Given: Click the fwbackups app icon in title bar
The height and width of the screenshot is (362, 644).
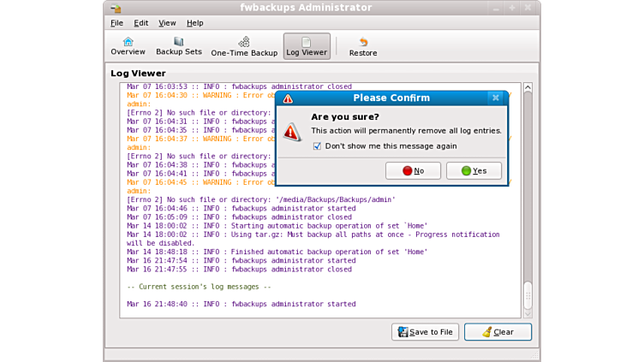Looking at the screenshot, I should [116, 8].
